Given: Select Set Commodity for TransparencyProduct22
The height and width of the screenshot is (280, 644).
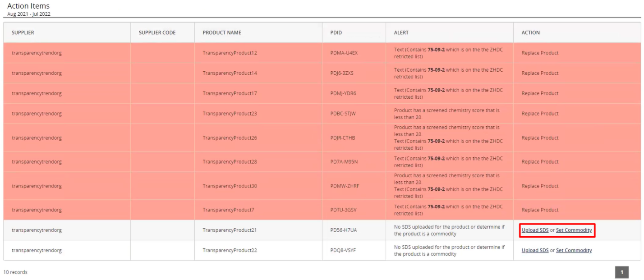Looking at the screenshot, I should coord(574,250).
